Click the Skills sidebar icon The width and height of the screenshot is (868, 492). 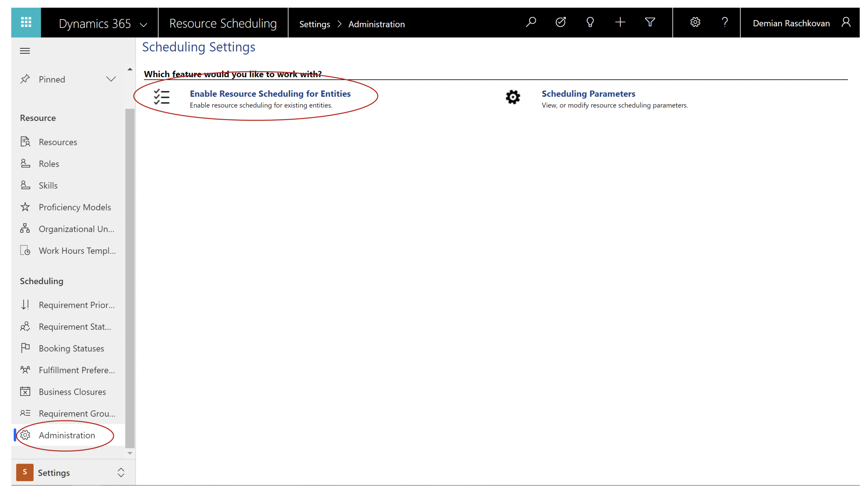click(25, 185)
